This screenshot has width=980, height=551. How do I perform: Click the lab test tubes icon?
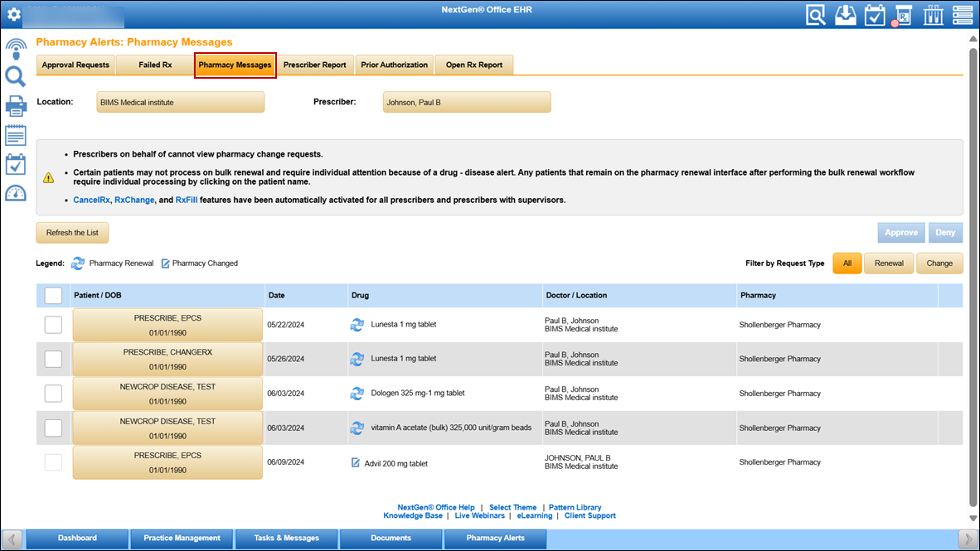(934, 16)
